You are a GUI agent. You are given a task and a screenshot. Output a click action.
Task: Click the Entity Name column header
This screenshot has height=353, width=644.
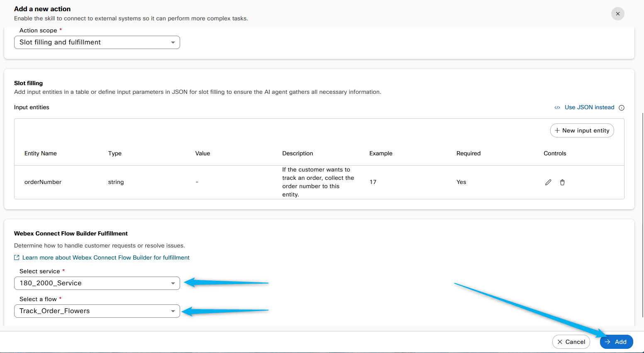pos(41,153)
